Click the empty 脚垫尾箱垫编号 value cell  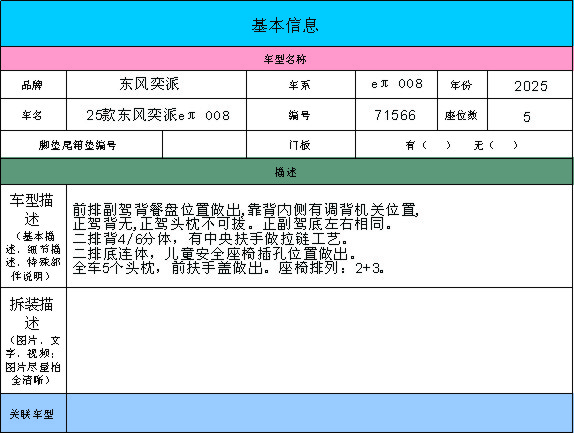coord(204,145)
